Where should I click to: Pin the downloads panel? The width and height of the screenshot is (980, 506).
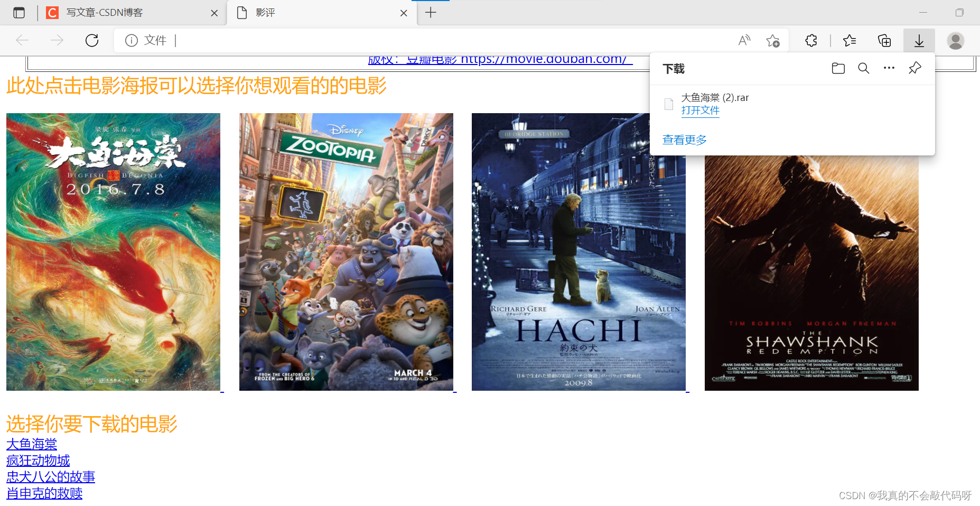click(x=914, y=68)
